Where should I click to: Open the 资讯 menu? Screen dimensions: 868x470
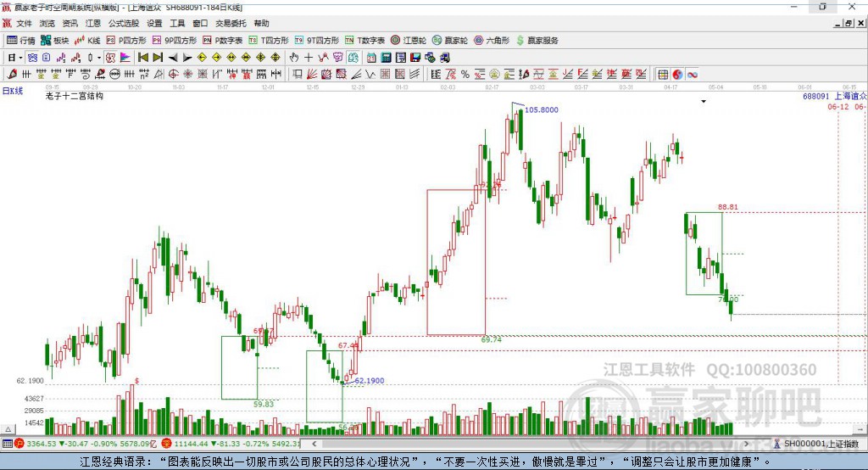tap(70, 23)
